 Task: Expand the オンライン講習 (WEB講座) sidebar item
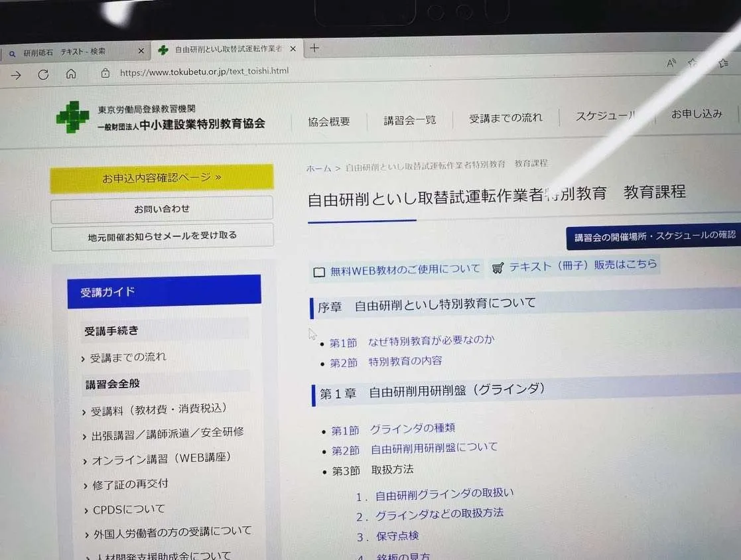coord(161,458)
